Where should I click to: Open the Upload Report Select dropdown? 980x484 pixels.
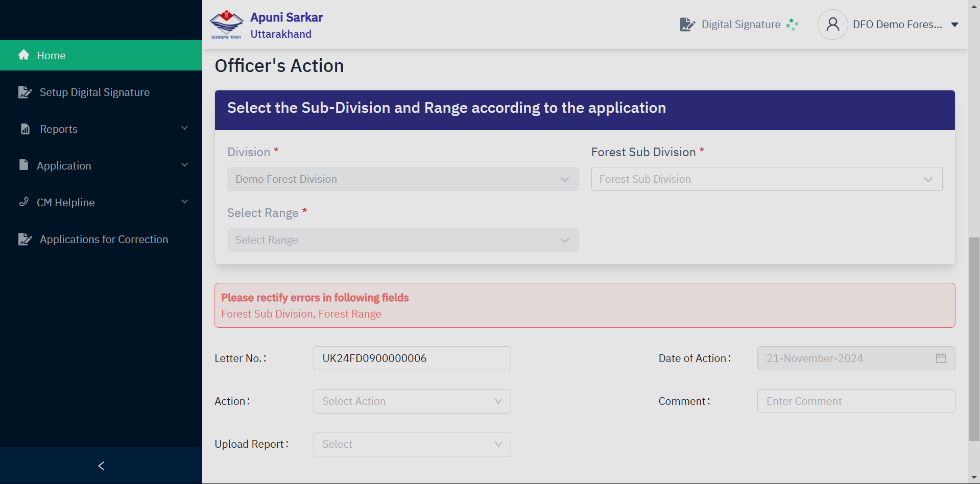click(x=412, y=444)
